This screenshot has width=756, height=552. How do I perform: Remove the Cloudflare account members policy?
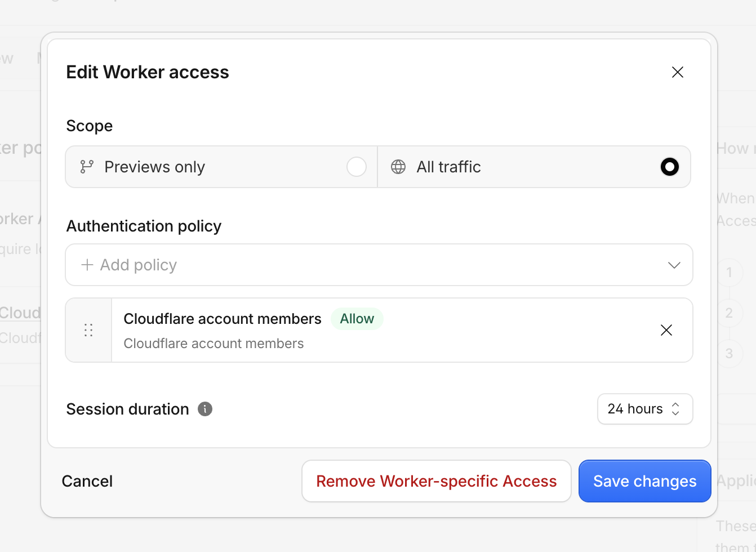(666, 330)
